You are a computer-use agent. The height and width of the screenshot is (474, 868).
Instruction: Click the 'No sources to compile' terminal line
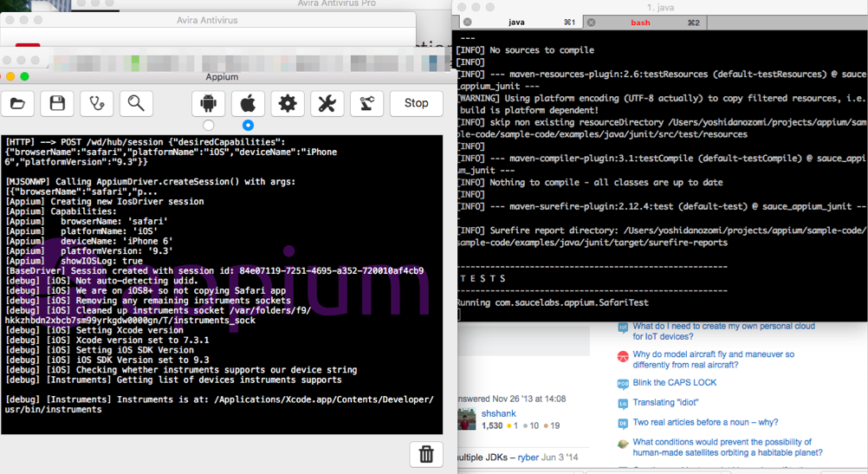click(525, 50)
